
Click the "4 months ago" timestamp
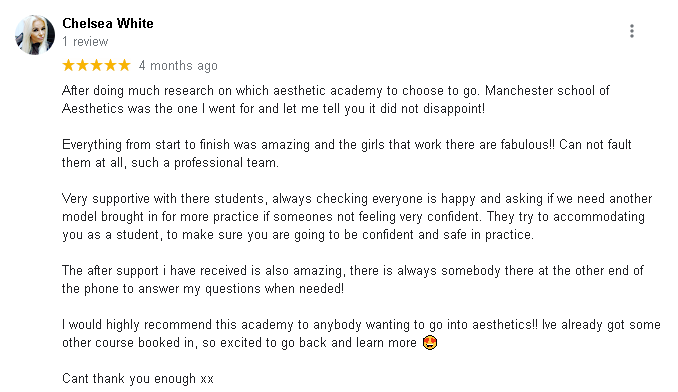178,66
